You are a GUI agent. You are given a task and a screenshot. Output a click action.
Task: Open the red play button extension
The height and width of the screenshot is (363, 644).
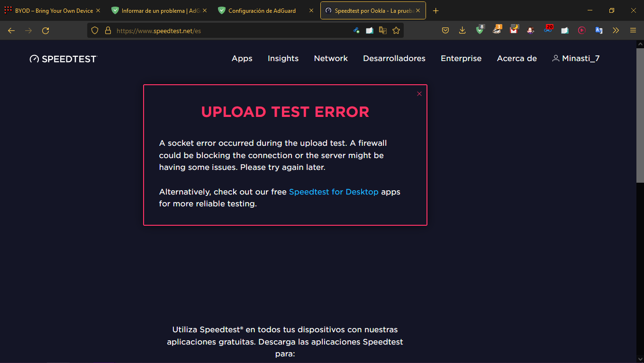point(582,30)
